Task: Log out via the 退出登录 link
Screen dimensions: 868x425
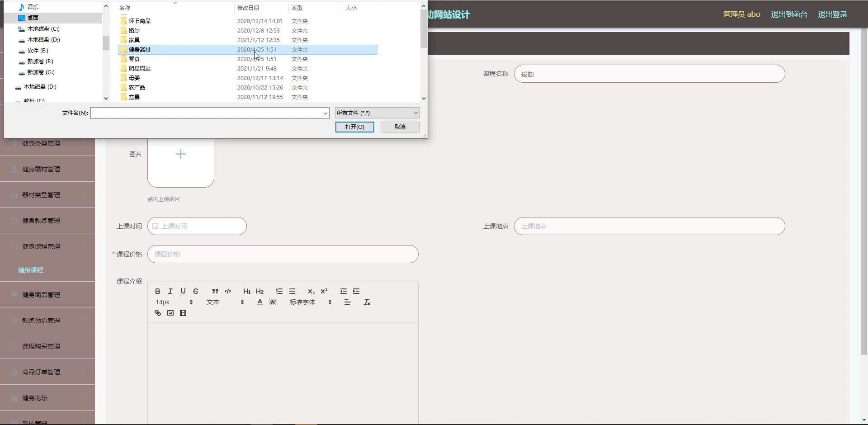Action: point(832,14)
